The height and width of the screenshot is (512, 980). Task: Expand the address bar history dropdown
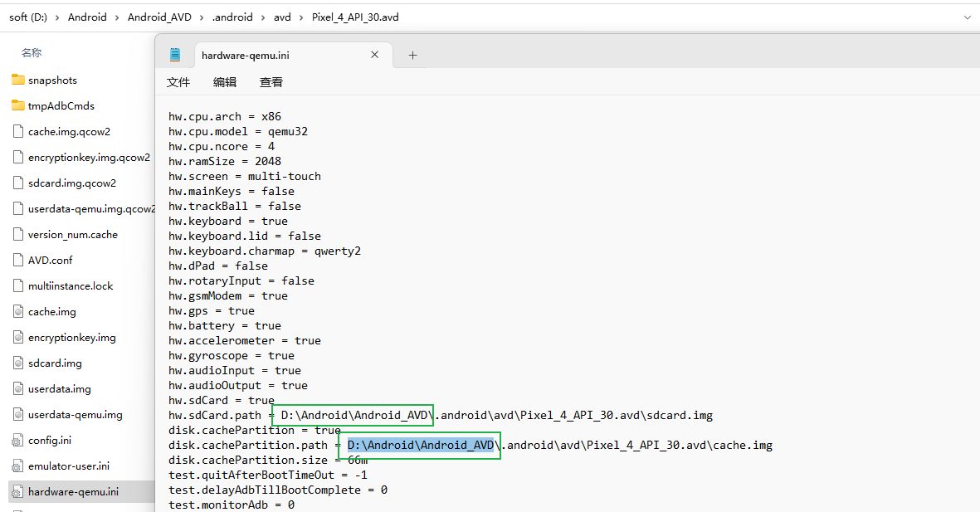tap(968, 17)
